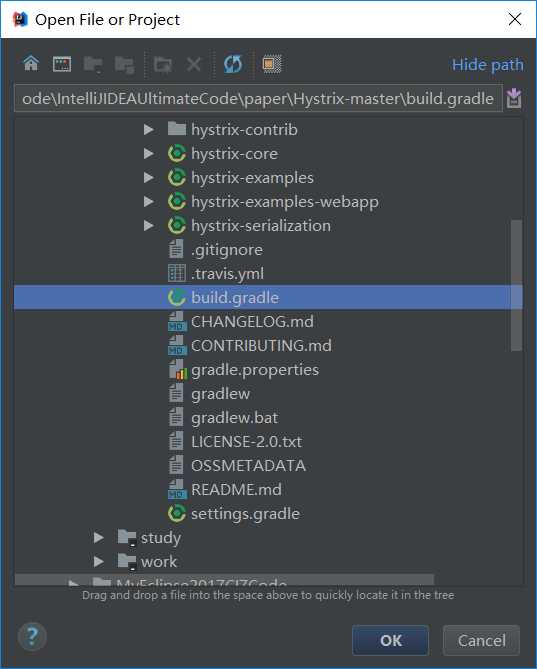Screen dimensions: 537x669
Task: Click into the file path text field
Action: 258,99
